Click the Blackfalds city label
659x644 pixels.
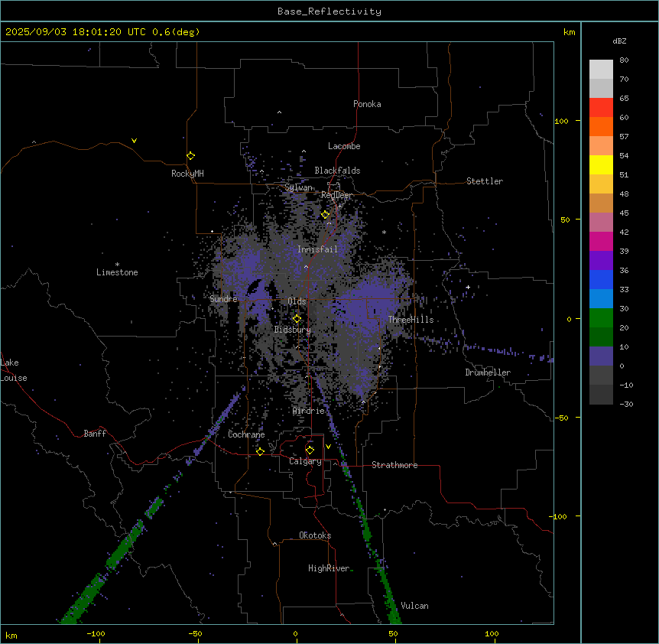tap(337, 171)
